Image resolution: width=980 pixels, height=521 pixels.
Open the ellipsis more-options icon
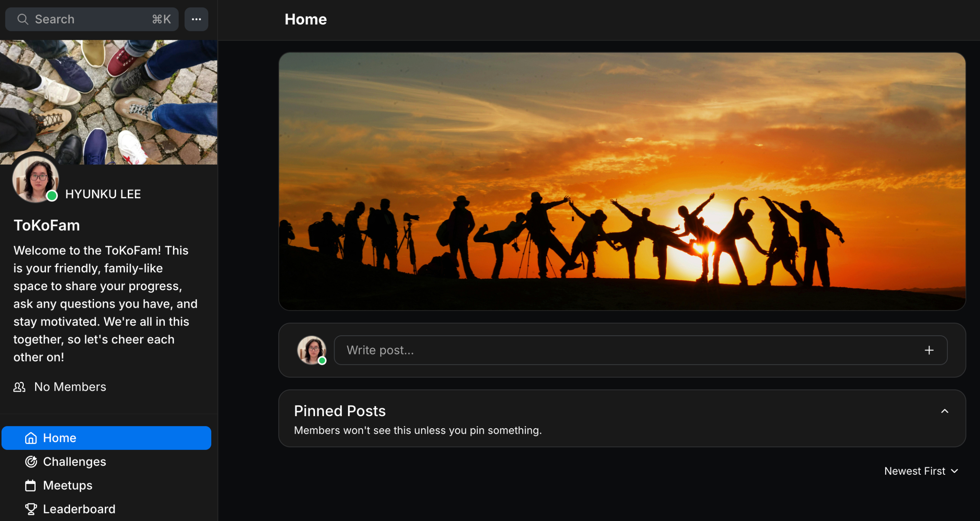click(x=196, y=19)
